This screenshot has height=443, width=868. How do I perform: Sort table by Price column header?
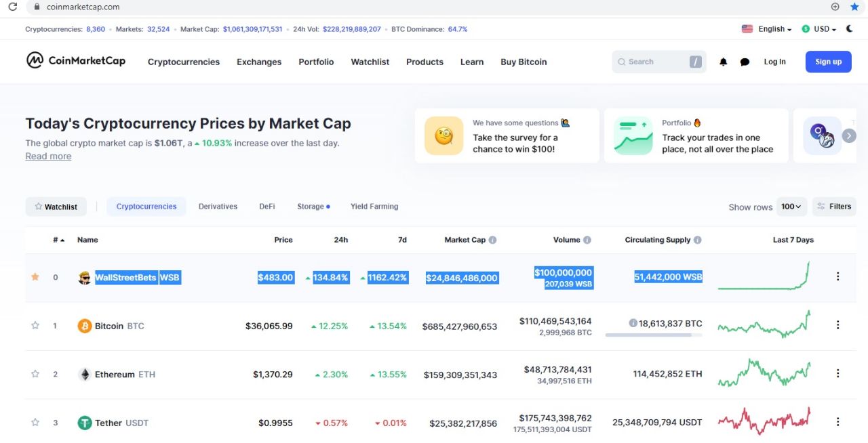click(283, 240)
